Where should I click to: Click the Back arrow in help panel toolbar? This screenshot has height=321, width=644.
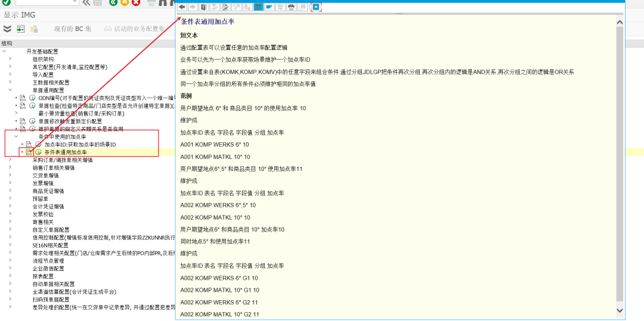[x=182, y=7]
